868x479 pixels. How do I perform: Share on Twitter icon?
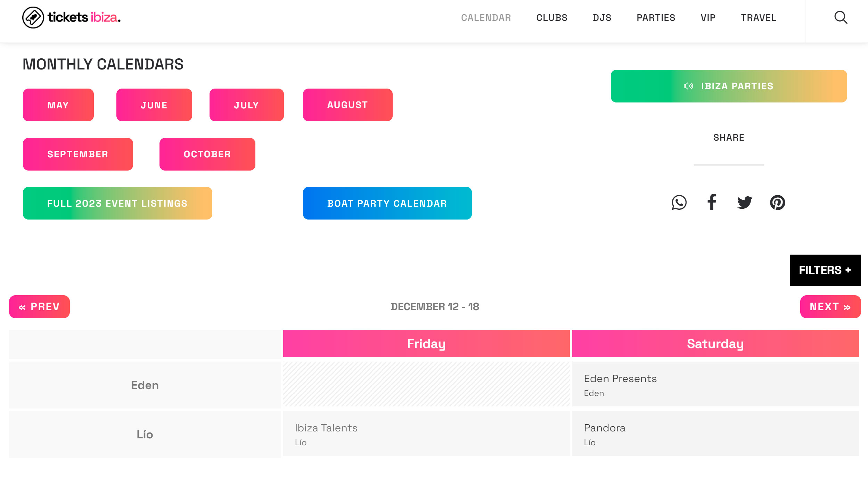coord(744,203)
